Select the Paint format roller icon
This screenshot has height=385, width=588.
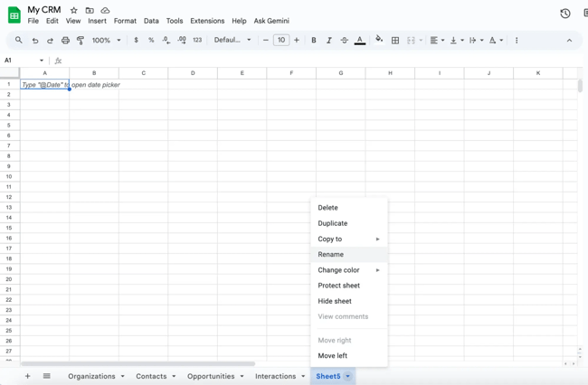pos(81,40)
